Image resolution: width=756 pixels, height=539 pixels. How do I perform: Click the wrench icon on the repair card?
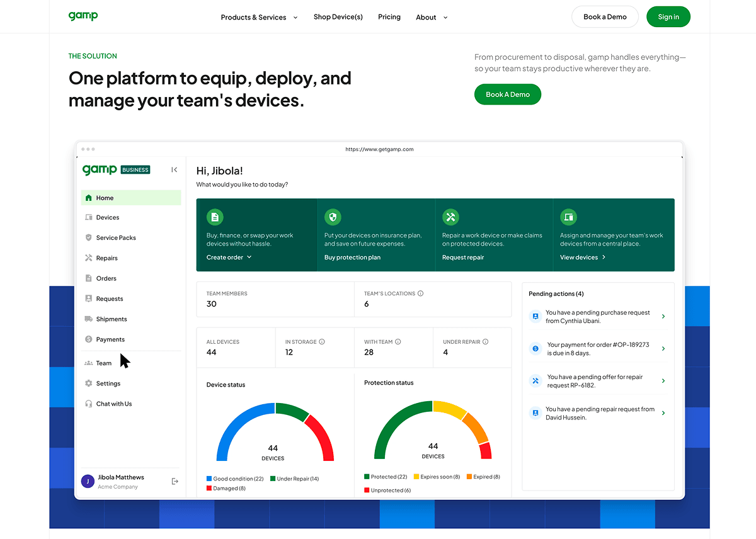pyautogui.click(x=450, y=217)
